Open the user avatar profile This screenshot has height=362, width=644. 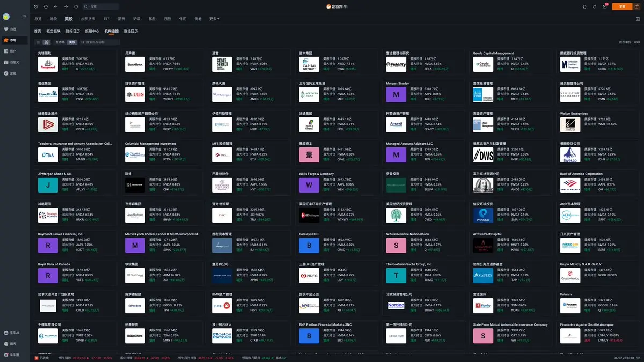point(5,16)
